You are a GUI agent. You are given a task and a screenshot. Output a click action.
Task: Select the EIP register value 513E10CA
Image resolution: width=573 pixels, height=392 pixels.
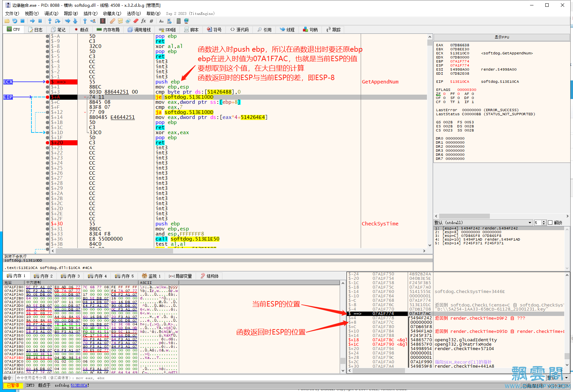click(459, 82)
